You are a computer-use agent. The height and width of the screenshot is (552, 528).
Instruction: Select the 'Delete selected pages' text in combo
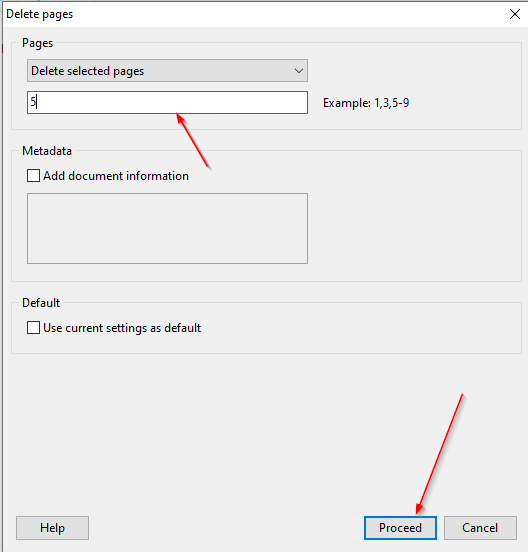(88, 71)
